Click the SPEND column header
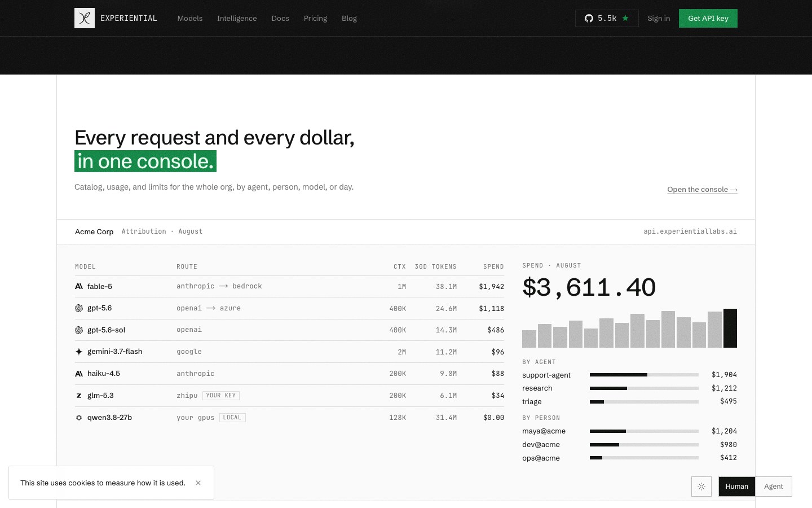Image resolution: width=812 pixels, height=508 pixels. pyautogui.click(x=493, y=266)
